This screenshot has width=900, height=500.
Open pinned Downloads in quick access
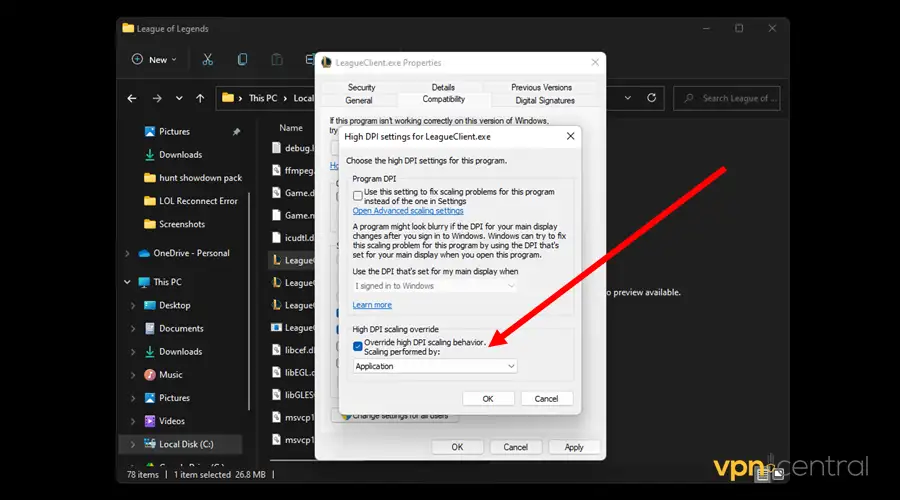click(x=180, y=154)
